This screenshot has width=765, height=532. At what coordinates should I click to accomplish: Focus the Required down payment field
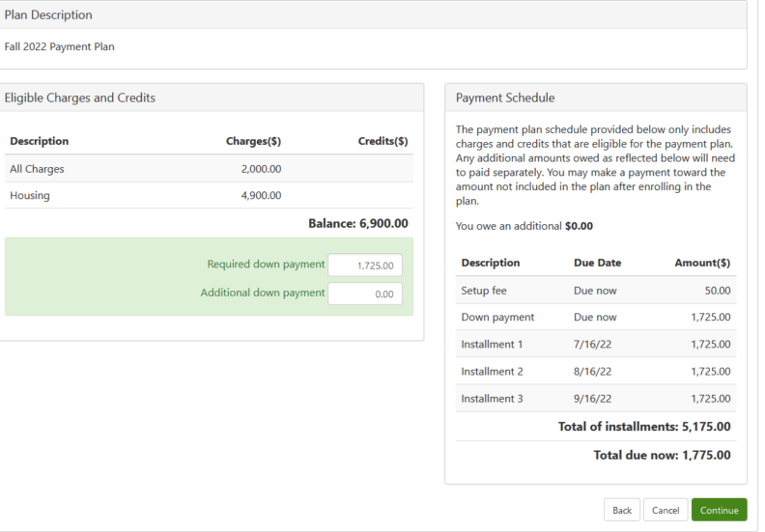click(x=365, y=265)
